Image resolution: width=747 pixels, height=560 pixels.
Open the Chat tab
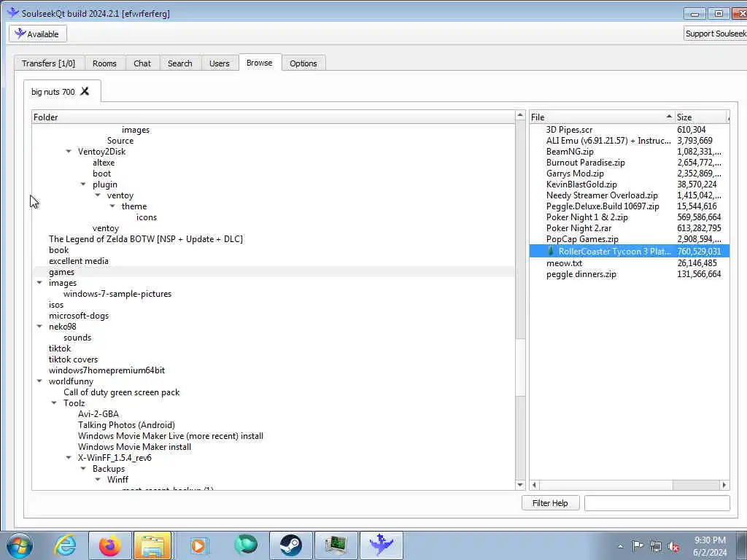(142, 63)
